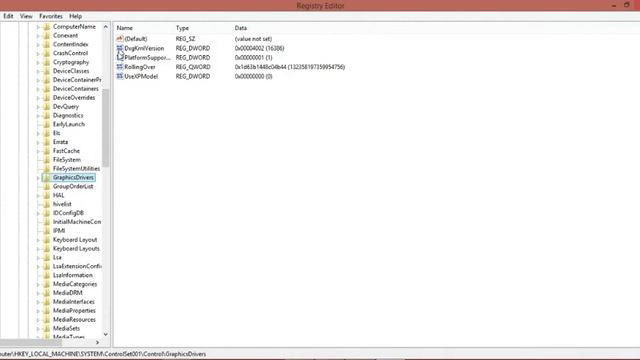This screenshot has height=360, width=640.
Task: Click the CrashControl folder icon
Action: point(47,53)
